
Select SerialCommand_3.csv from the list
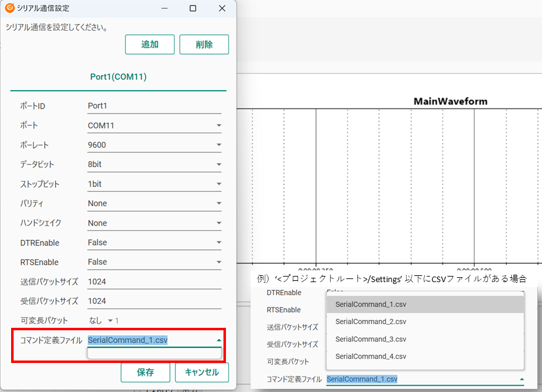[371, 339]
